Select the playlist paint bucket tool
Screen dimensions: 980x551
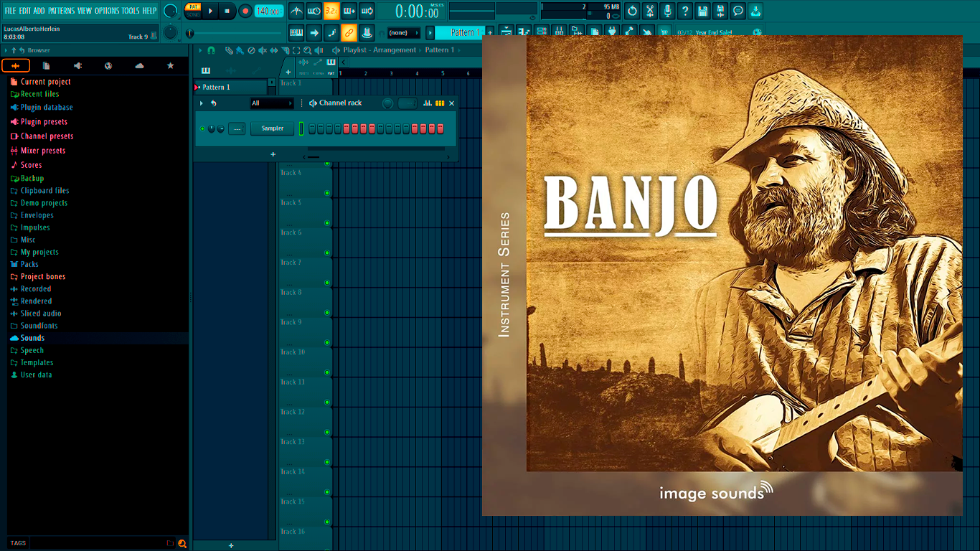(240, 50)
